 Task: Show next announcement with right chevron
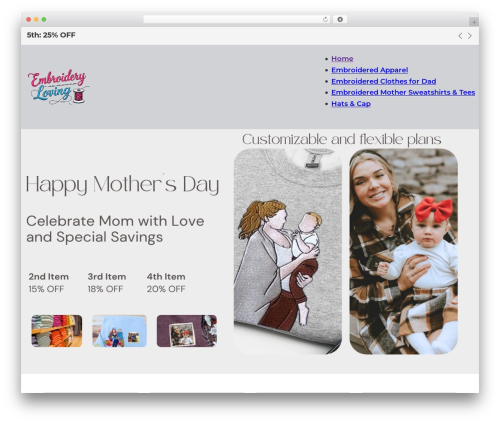pyautogui.click(x=470, y=36)
